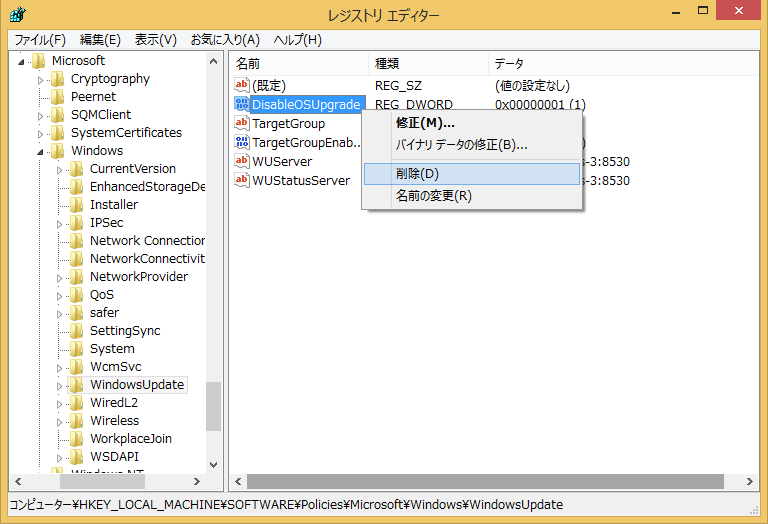
Task: Open the ヘルプ(H) menu
Action: 298,40
